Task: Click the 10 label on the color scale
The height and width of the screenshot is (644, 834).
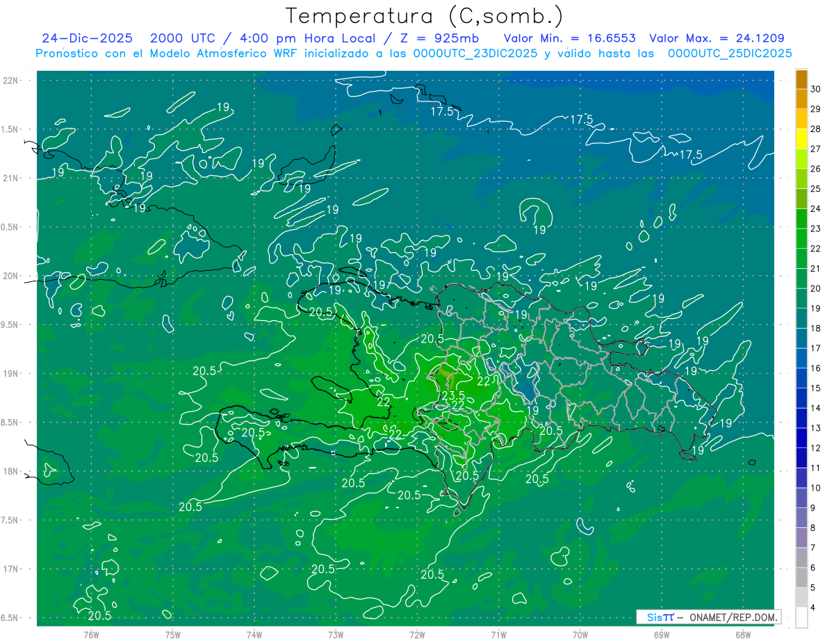Action: click(x=816, y=488)
